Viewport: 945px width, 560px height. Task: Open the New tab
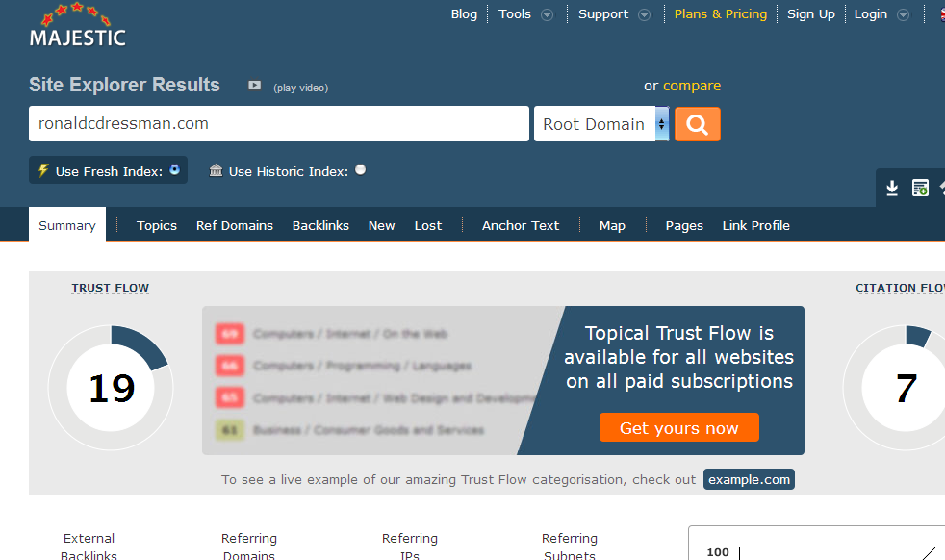[x=381, y=225]
